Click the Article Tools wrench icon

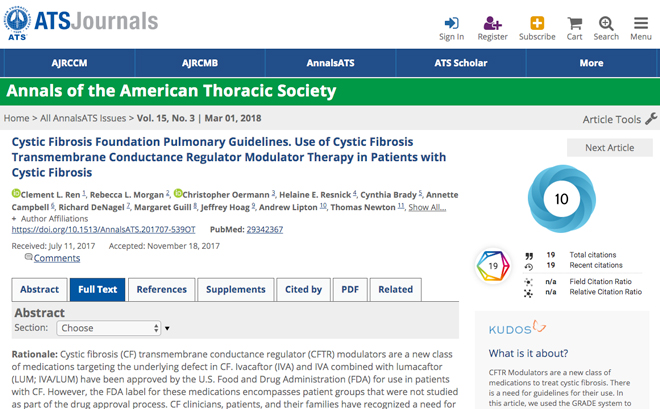tap(651, 119)
